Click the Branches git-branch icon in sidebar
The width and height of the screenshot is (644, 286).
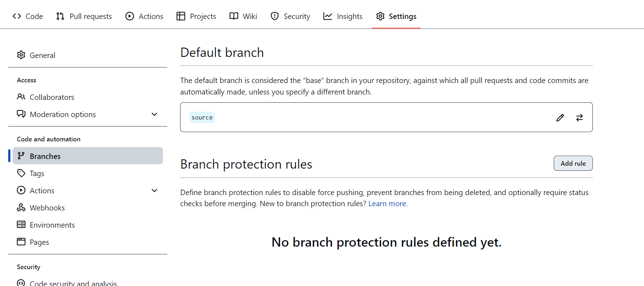(x=21, y=156)
